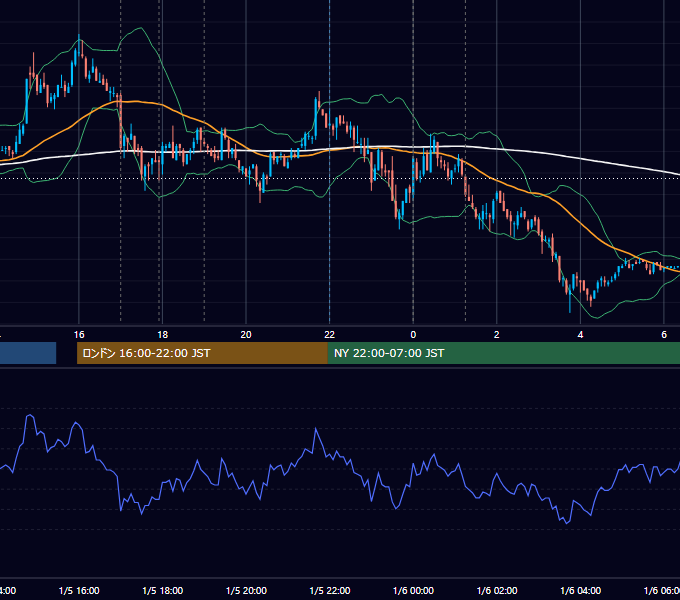680x600 pixels.
Task: Click the 4 hour label on upper axis
Action: 580,335
